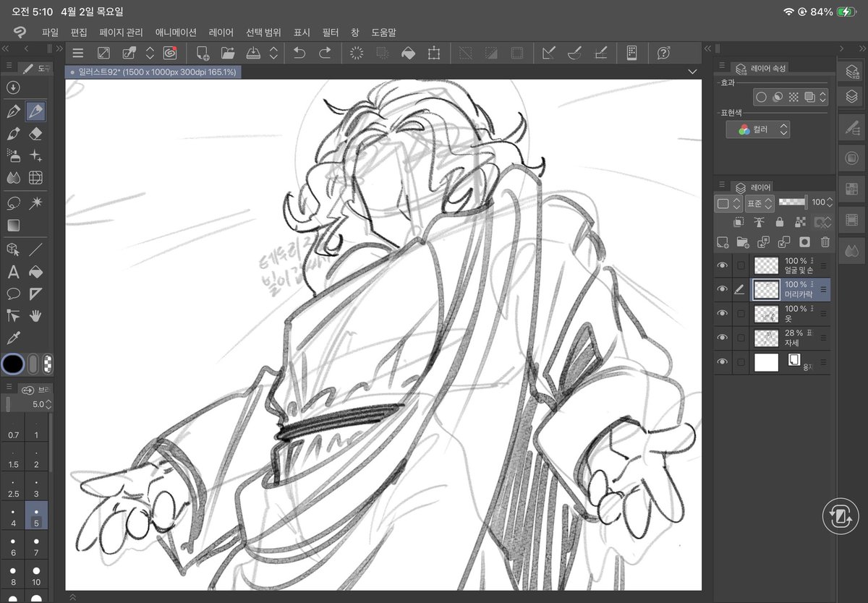Hide the 얼굴 및 손 layer

tap(722, 266)
